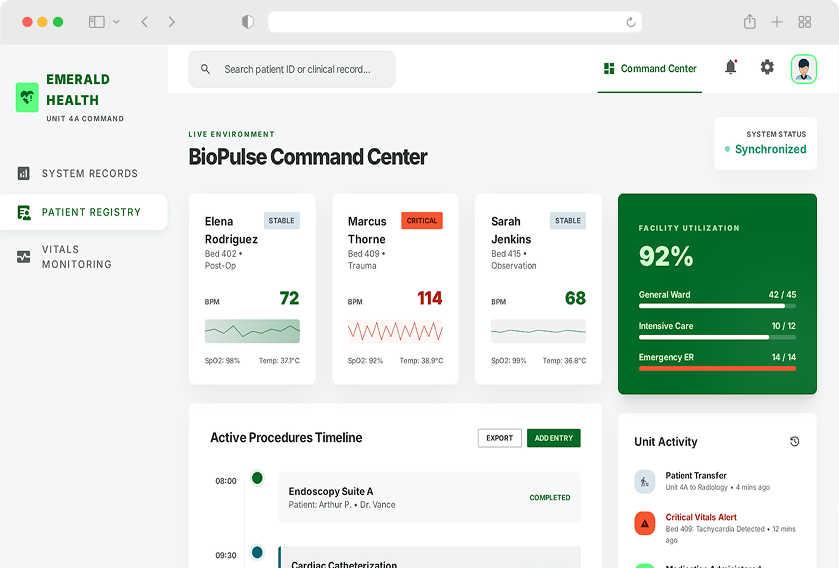Click the Temp: 38.9°C reading

(x=421, y=360)
